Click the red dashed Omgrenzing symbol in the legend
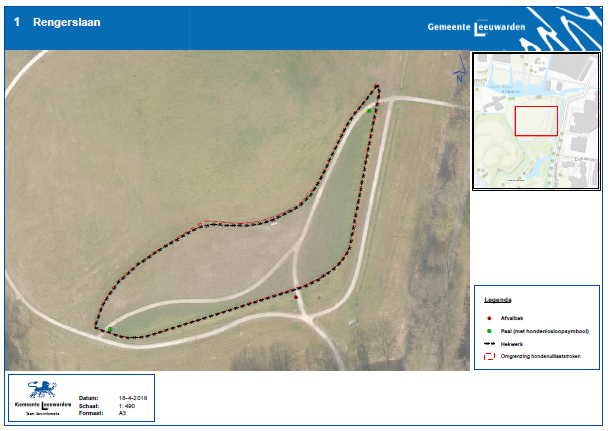This screenshot has width=610, height=431. point(488,356)
